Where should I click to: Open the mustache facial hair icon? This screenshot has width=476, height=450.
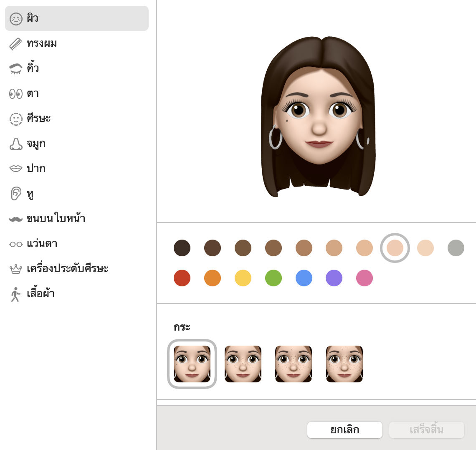pos(16,219)
